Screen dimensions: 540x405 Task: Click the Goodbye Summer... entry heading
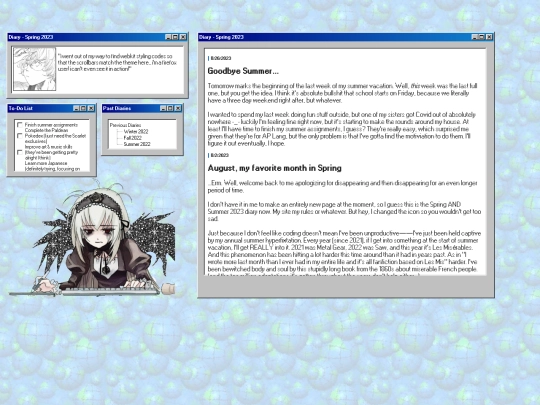243,71
